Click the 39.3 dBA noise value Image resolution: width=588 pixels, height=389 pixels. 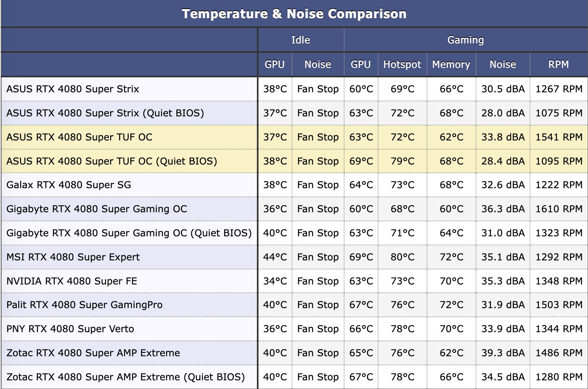click(x=503, y=353)
